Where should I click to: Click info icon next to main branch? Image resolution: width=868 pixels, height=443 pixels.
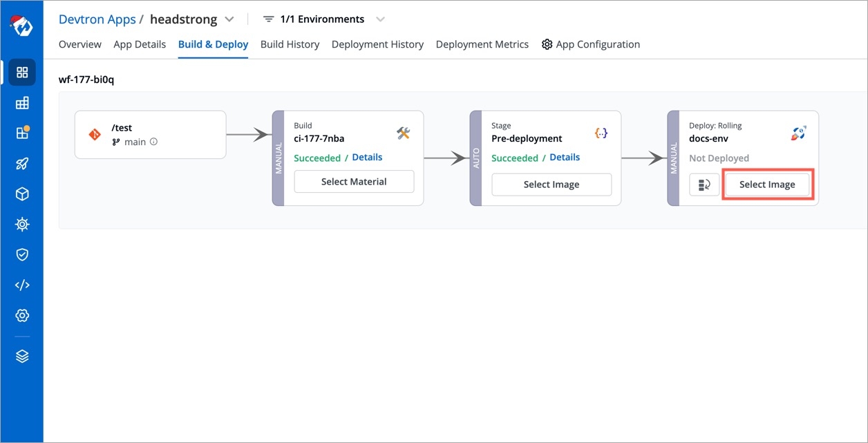tap(153, 142)
